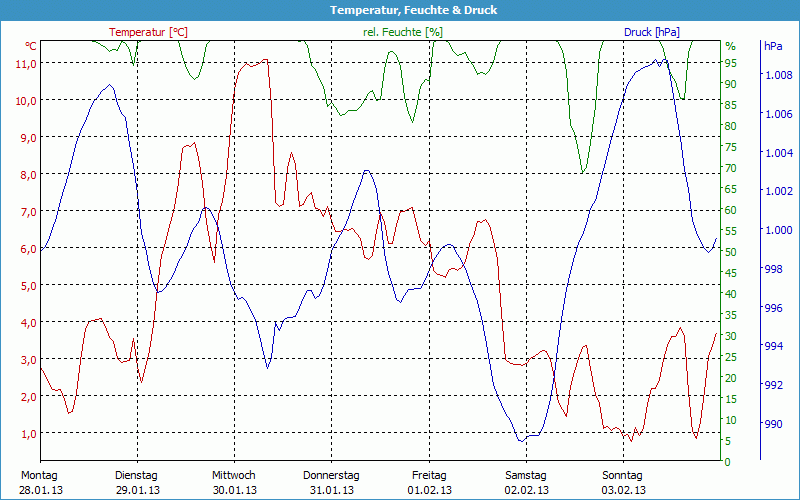Click humidity axis value '25'
This screenshot has width=800, height=500.
[731, 357]
